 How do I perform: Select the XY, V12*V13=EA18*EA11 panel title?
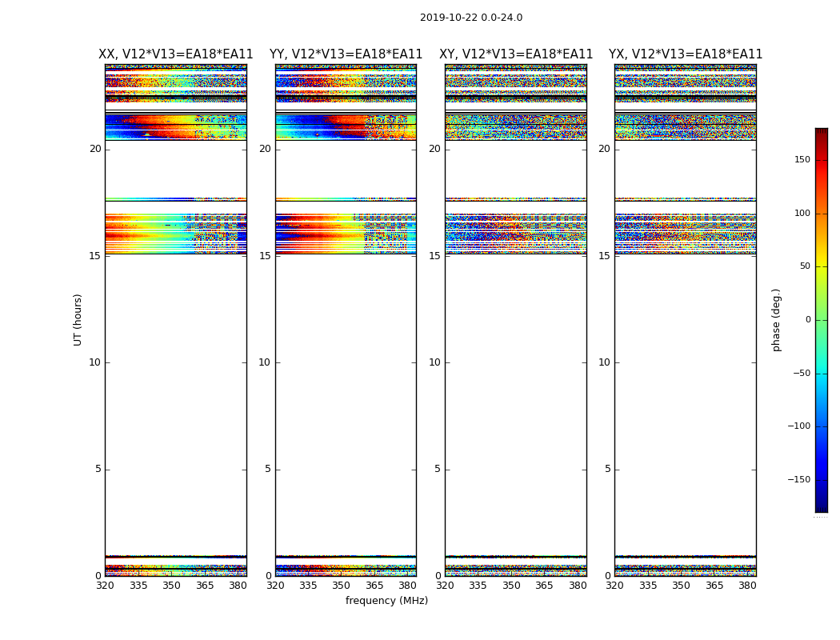(516, 54)
